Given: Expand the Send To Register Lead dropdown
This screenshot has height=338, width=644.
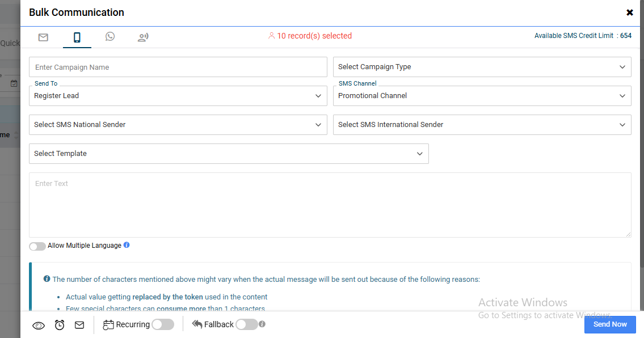Looking at the screenshot, I should (x=178, y=96).
